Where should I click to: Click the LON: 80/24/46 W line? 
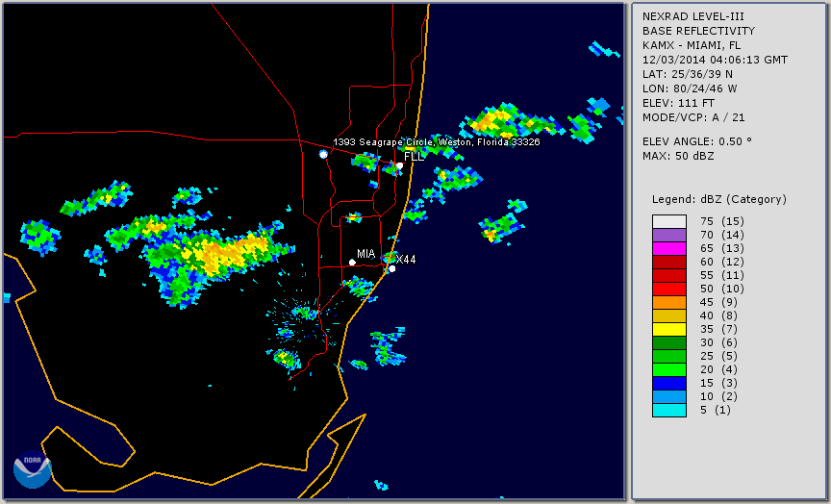tap(690, 88)
